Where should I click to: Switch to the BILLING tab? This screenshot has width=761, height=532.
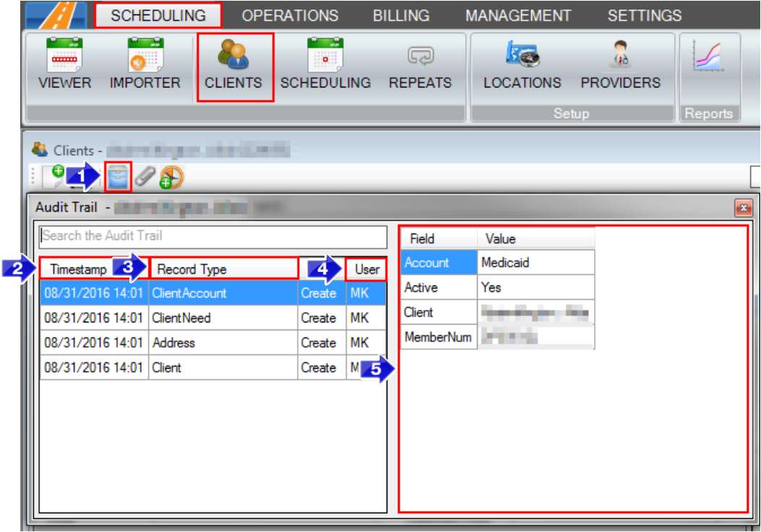click(400, 14)
